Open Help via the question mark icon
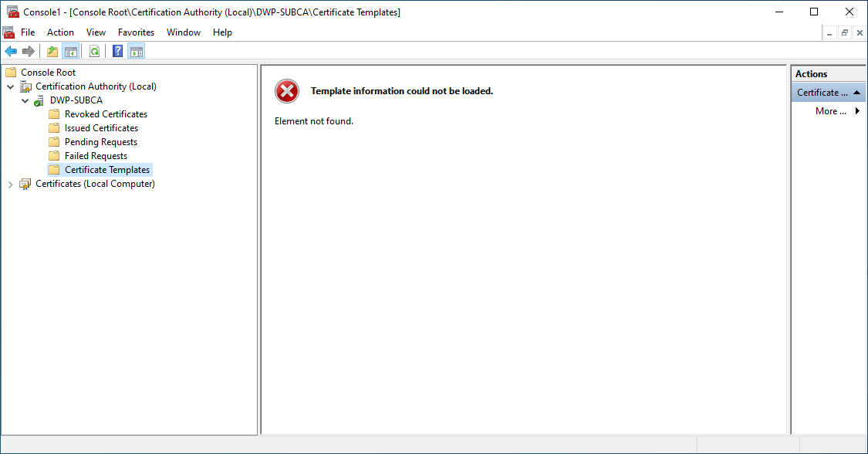The image size is (868, 454). click(x=117, y=52)
